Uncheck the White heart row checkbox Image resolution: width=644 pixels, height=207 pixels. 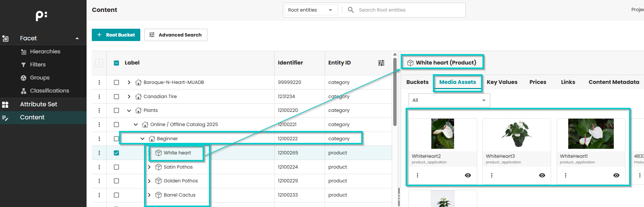click(116, 153)
